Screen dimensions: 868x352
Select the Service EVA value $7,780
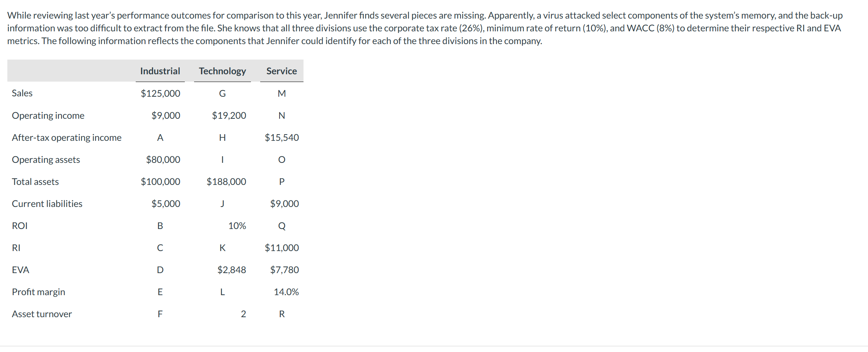click(285, 270)
